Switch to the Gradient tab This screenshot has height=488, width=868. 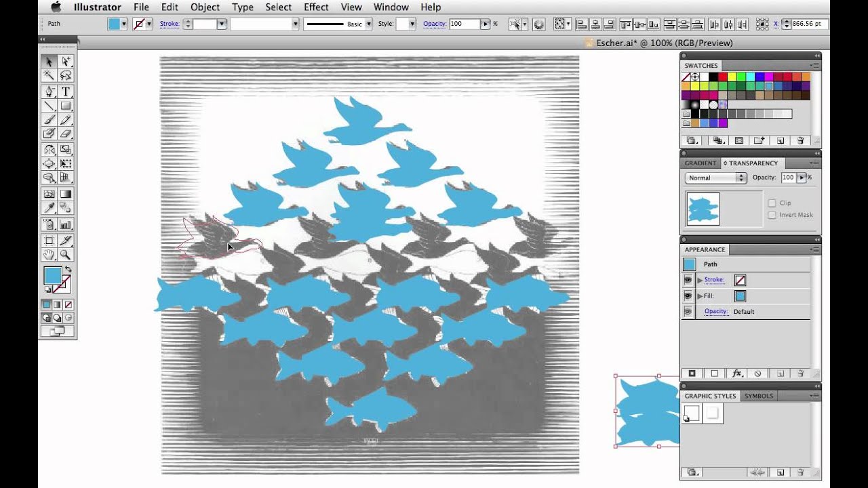coord(700,163)
